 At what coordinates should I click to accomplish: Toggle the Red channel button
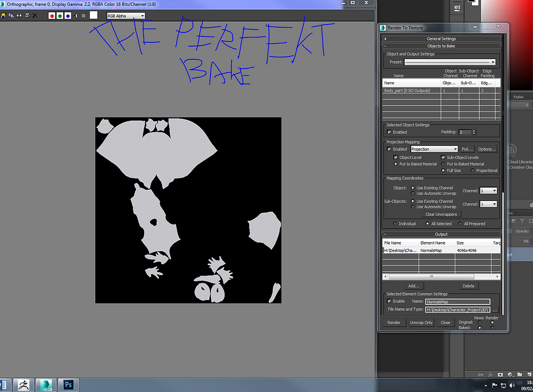pos(52,16)
